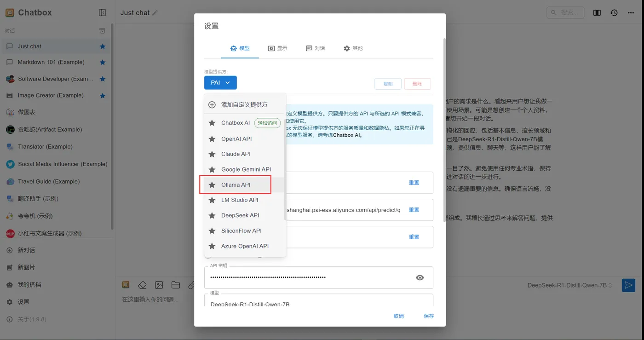Click the 删除 button in settings
Screen dimensions: 644x340
point(417,84)
